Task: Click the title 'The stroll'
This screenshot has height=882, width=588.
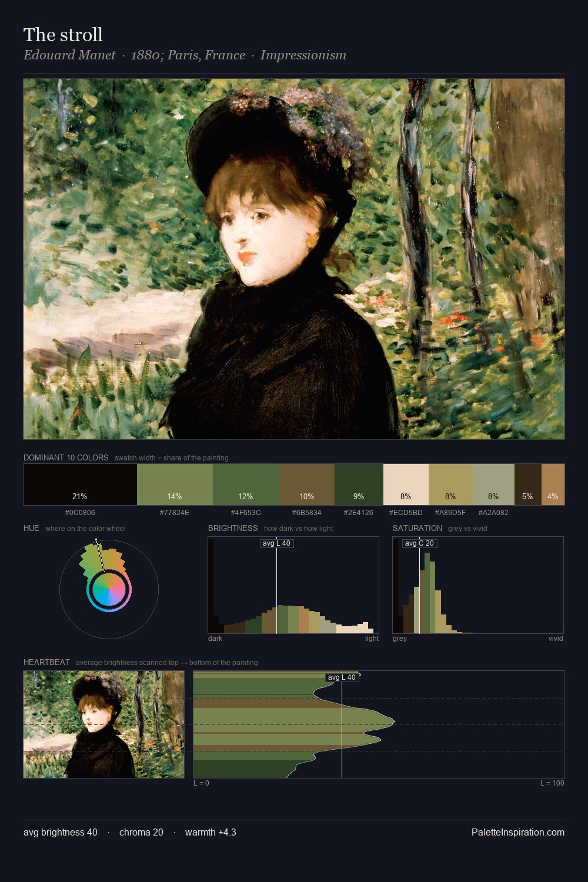Action: (x=63, y=35)
